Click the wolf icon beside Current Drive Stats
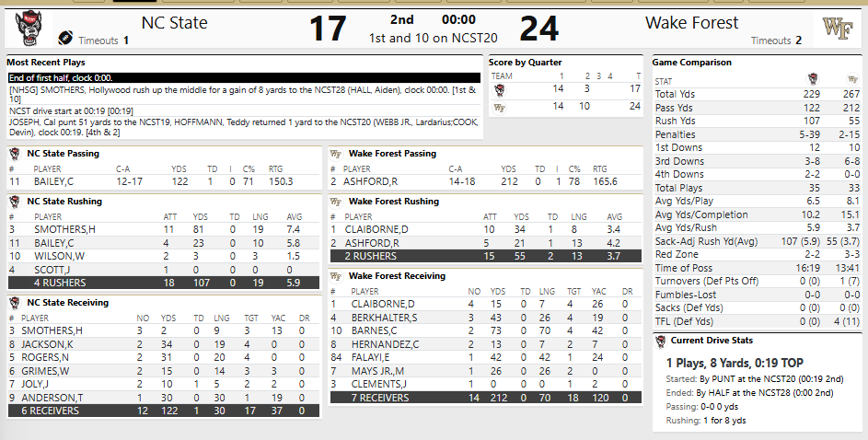The height and width of the screenshot is (440, 868). pyautogui.click(x=660, y=341)
